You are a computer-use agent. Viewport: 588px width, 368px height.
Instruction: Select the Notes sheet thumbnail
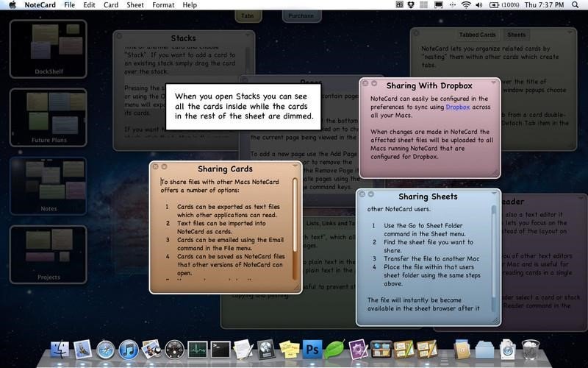pyautogui.click(x=49, y=186)
